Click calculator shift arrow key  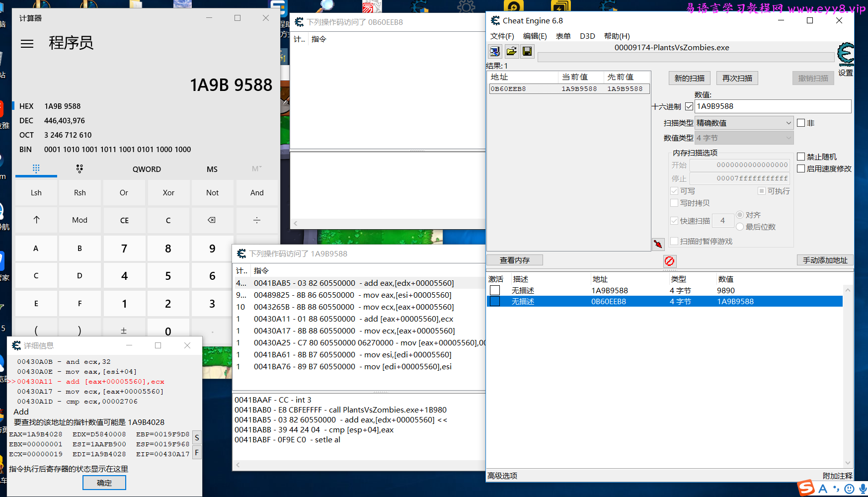pyautogui.click(x=36, y=220)
